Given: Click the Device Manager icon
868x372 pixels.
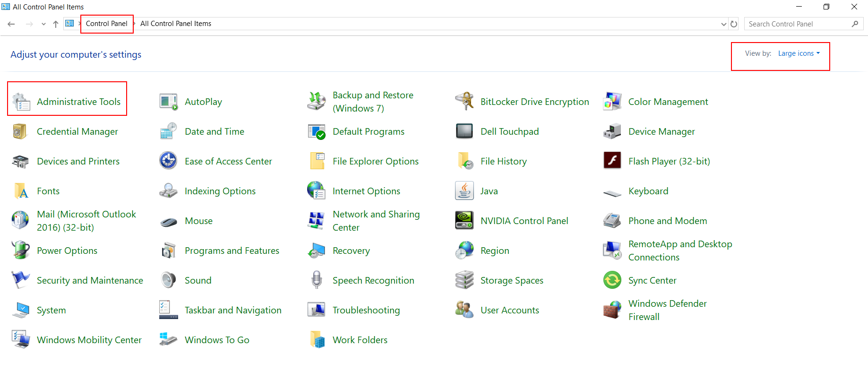Looking at the screenshot, I should tap(612, 131).
